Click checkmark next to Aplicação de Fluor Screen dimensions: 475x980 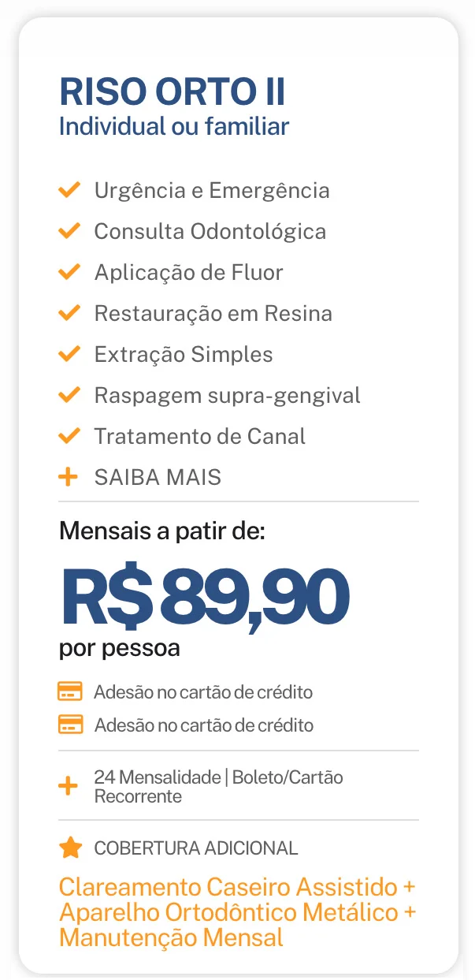click(70, 272)
